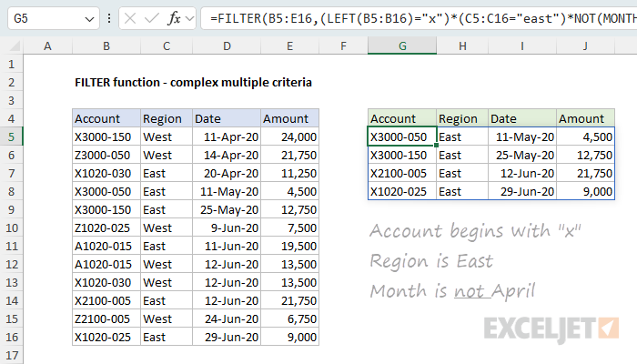
Task: Select results amount 21,750 in column J
Action: pos(585,174)
